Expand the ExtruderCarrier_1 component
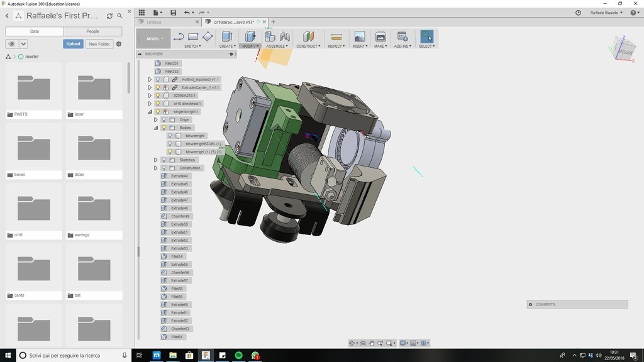 click(150, 87)
